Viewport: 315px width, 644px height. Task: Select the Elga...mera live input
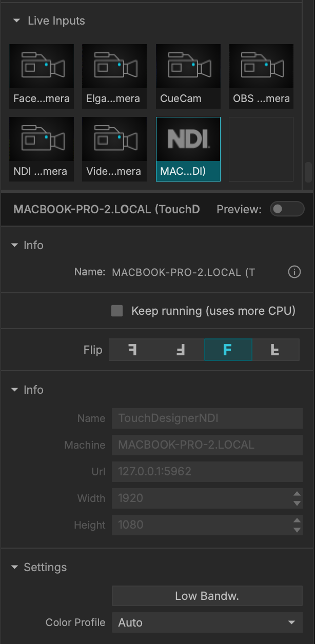click(114, 76)
